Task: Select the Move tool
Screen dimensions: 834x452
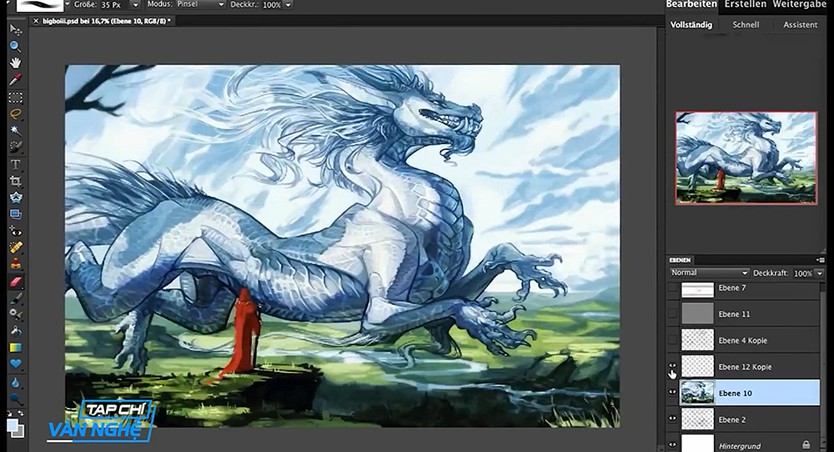Action: tap(15, 29)
